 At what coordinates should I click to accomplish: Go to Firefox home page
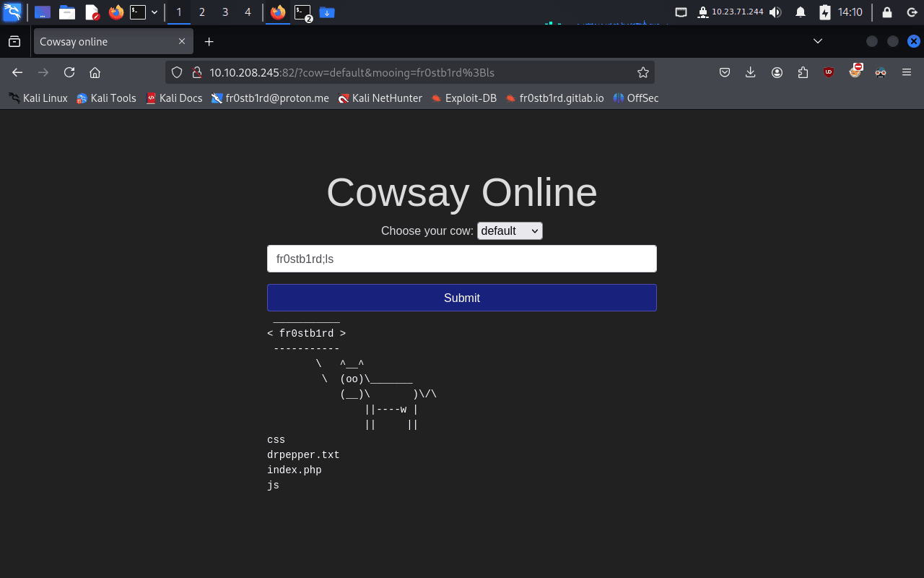tap(95, 72)
